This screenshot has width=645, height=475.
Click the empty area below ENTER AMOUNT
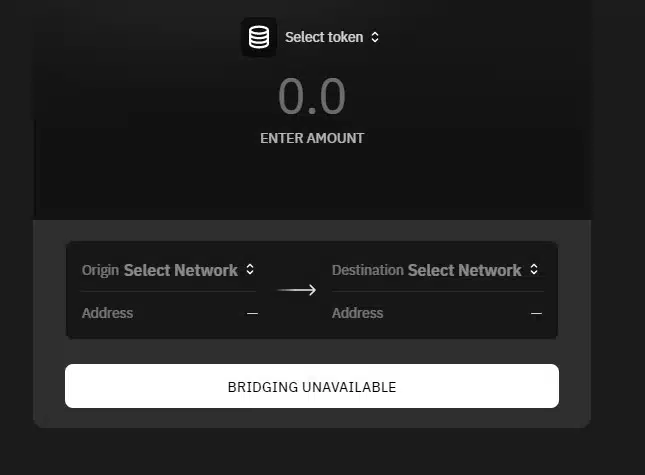312,183
